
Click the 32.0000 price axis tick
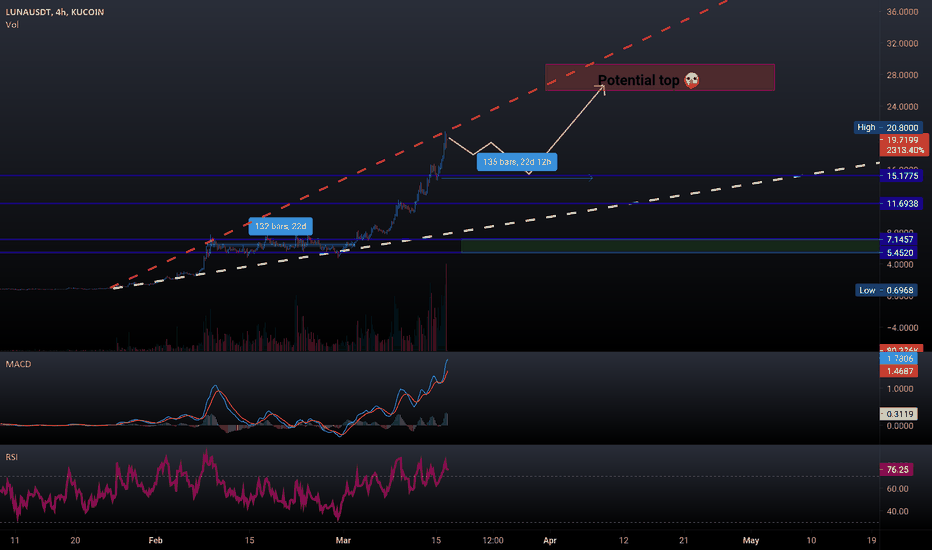tap(902, 43)
